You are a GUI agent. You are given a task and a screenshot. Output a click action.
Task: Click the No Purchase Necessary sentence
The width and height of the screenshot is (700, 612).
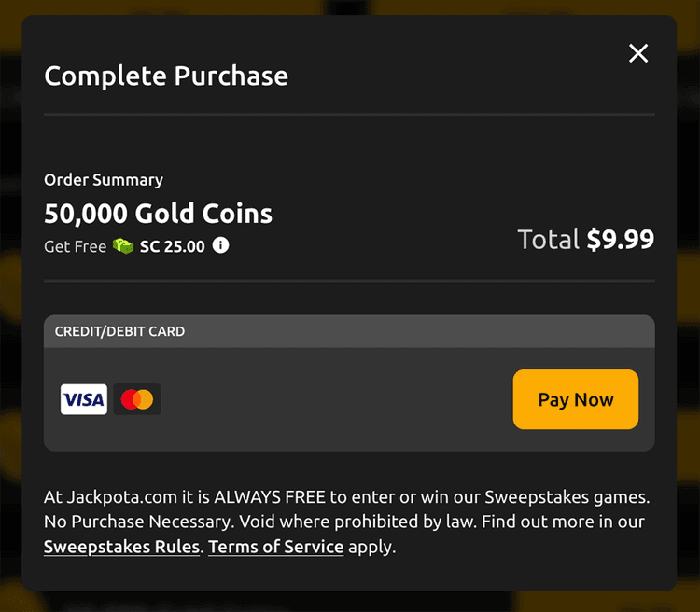139,522
